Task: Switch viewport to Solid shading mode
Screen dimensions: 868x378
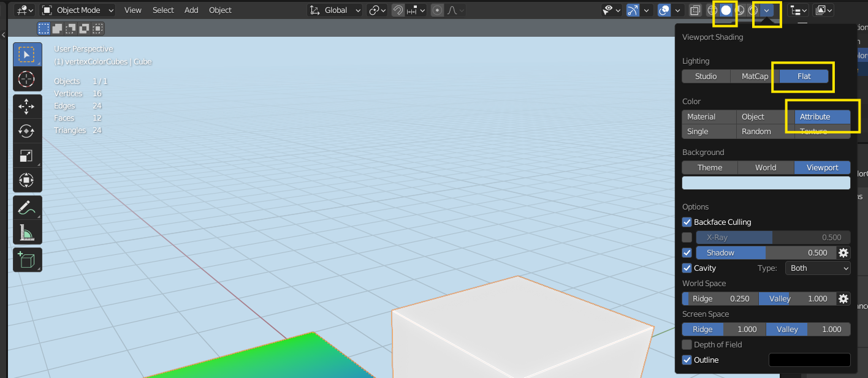Action: pos(725,10)
